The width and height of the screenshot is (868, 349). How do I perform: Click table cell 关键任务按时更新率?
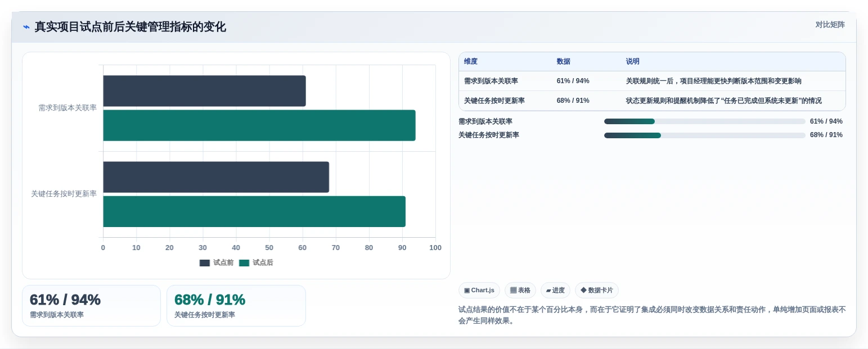494,101
